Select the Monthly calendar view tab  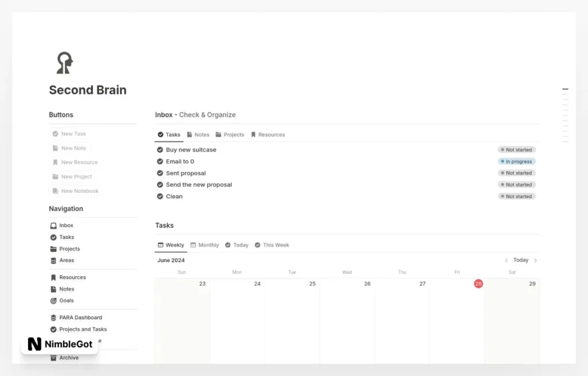pos(204,245)
